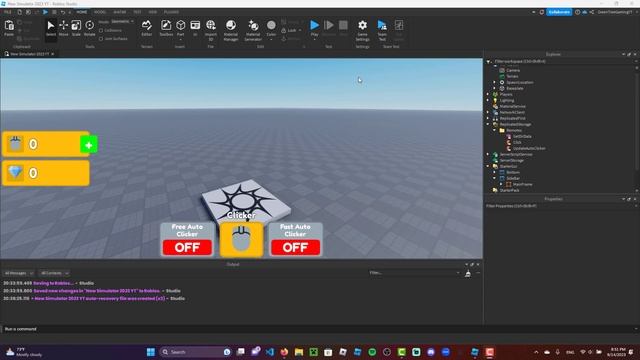Select the Select tool in Home ribbon
The width and height of the screenshot is (640, 360).
tap(51, 29)
